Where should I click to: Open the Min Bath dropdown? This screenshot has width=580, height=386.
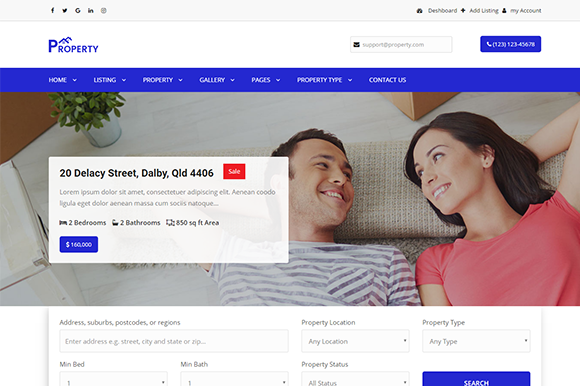click(235, 379)
